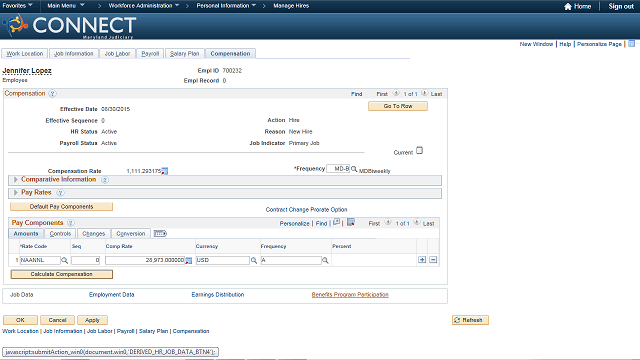Open the New Window link

(536, 44)
